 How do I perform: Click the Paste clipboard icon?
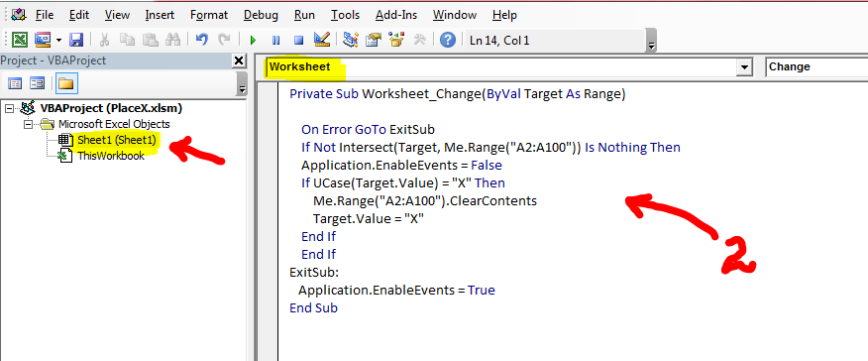click(150, 40)
